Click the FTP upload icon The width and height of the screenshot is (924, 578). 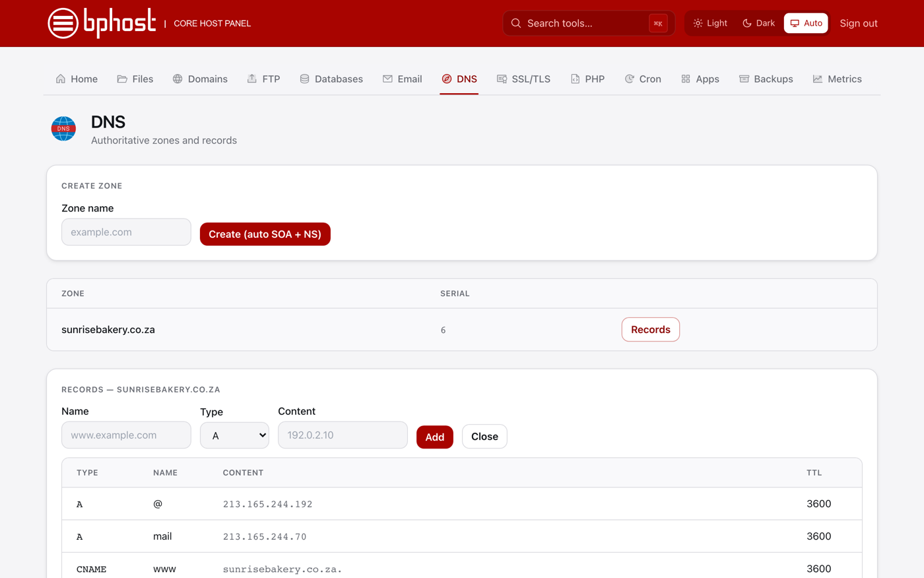click(252, 79)
